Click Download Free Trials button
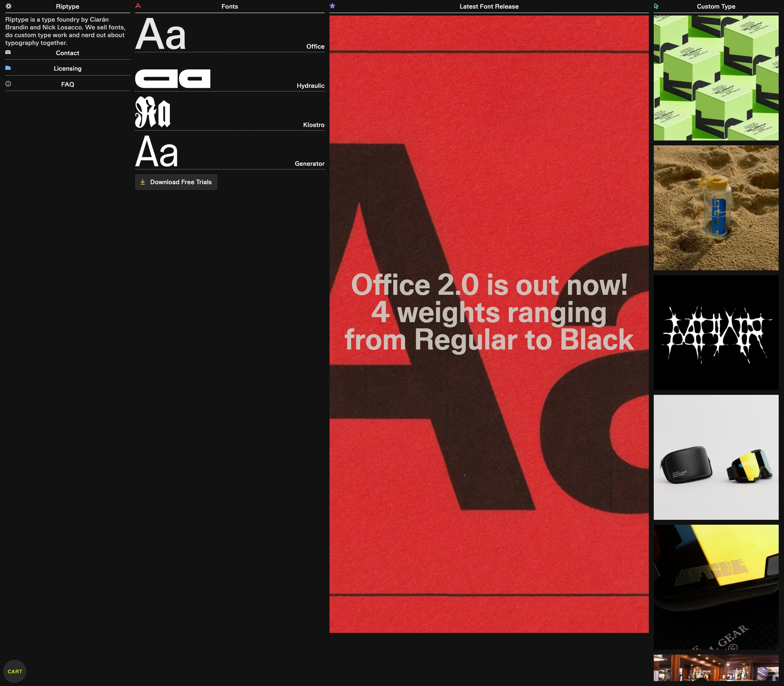The width and height of the screenshot is (784, 686). (176, 182)
